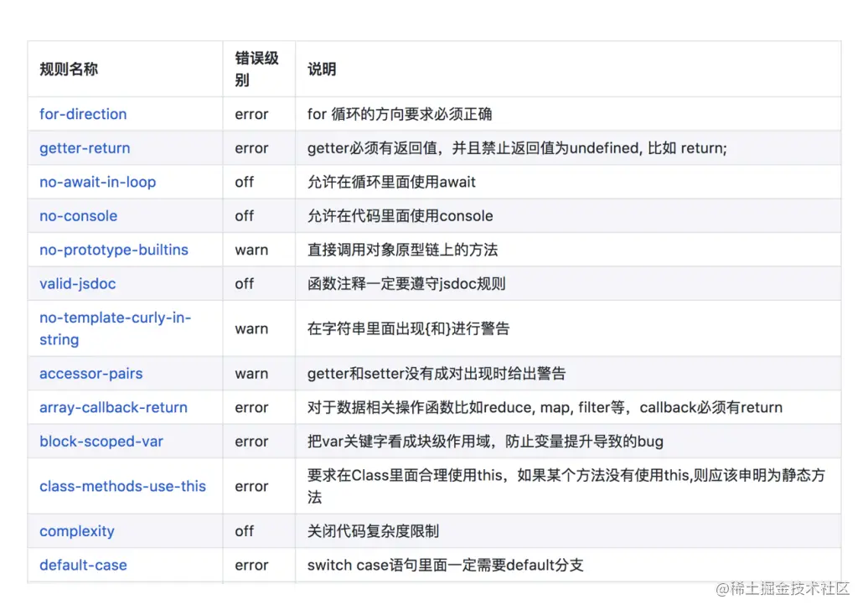This screenshot has width=868, height=615.
Task: Click description '在字符串里面出现{和}进行警告'
Action: click(408, 328)
